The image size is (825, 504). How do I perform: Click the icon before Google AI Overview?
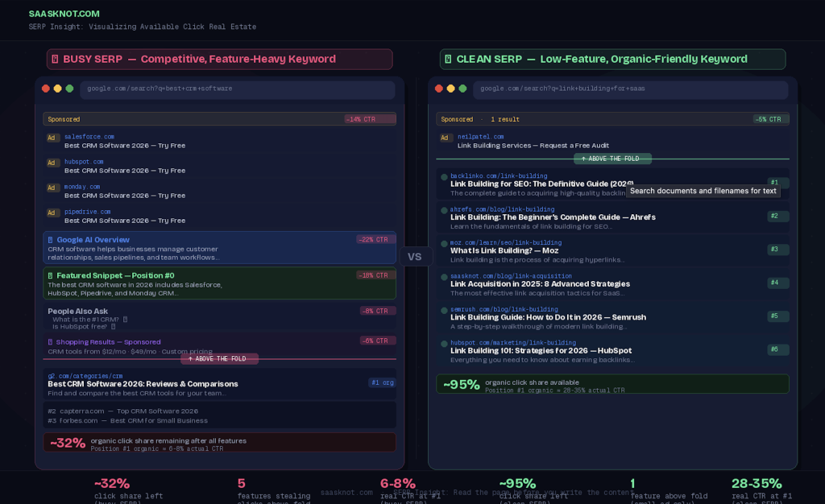50,240
